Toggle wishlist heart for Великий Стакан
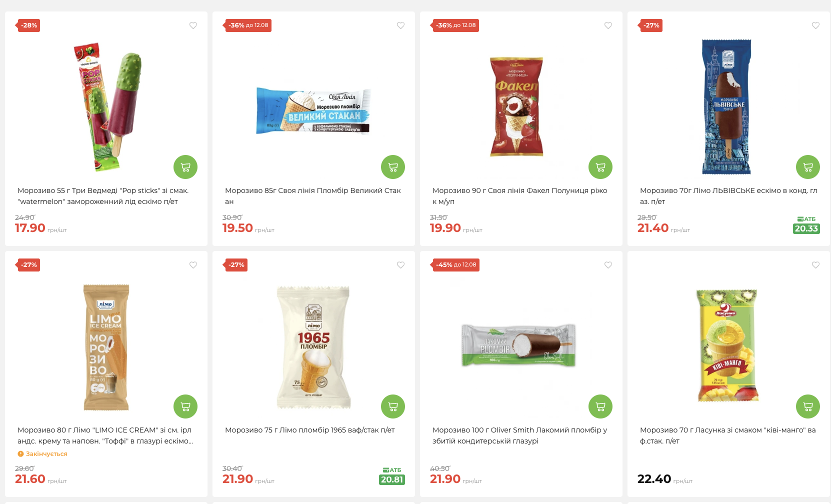The height and width of the screenshot is (504, 831). [400, 25]
